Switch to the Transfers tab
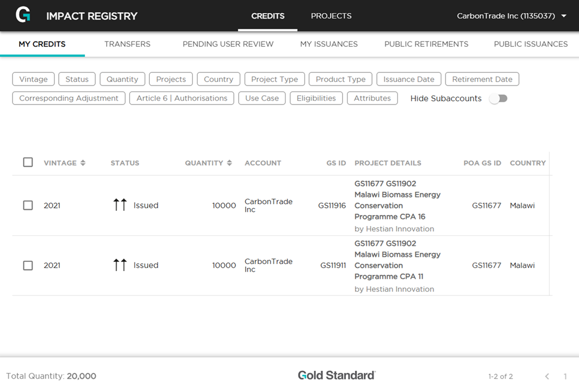This screenshot has width=579, height=392. point(127,44)
